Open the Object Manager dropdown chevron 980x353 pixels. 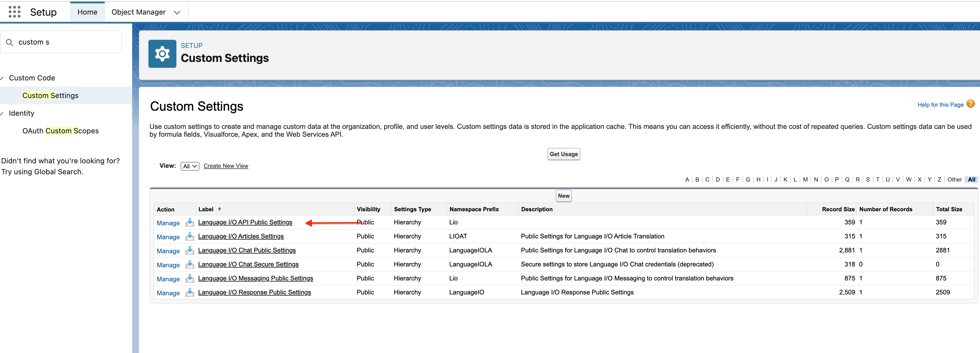[x=177, y=12]
